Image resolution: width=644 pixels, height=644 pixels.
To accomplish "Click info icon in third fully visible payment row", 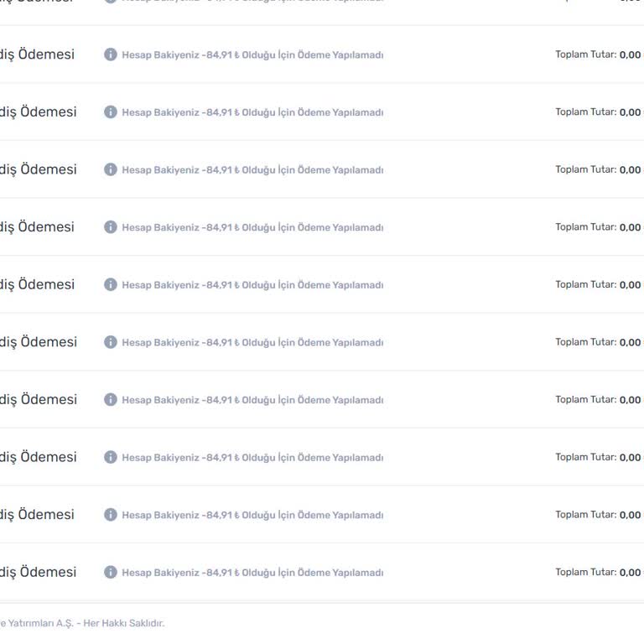I will pyautogui.click(x=111, y=169).
